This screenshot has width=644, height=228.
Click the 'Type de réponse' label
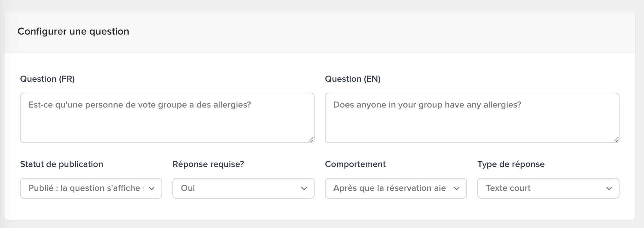(511, 164)
